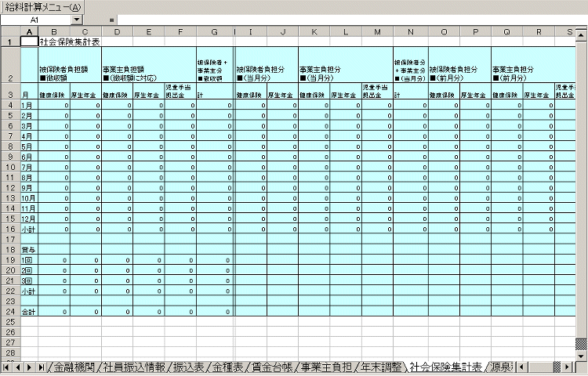The width and height of the screenshot is (588, 376).
Task: Click the next sheet navigation arrow
Action: tap(30, 367)
